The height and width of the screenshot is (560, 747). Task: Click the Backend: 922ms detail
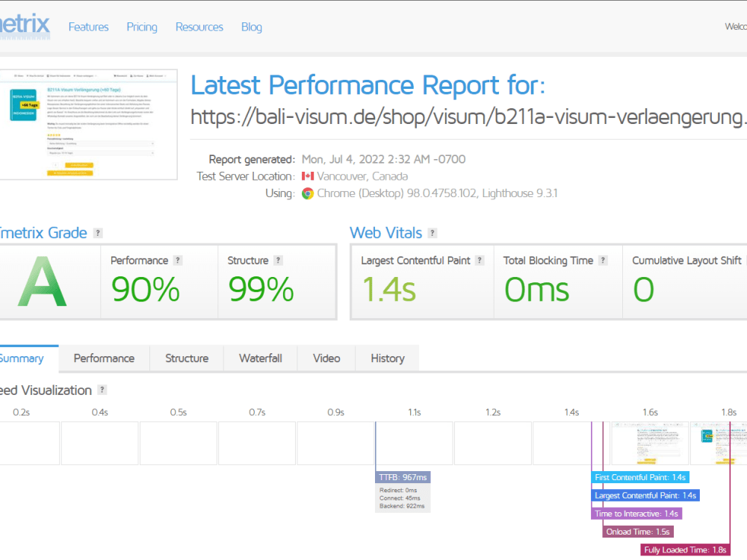coord(402,505)
